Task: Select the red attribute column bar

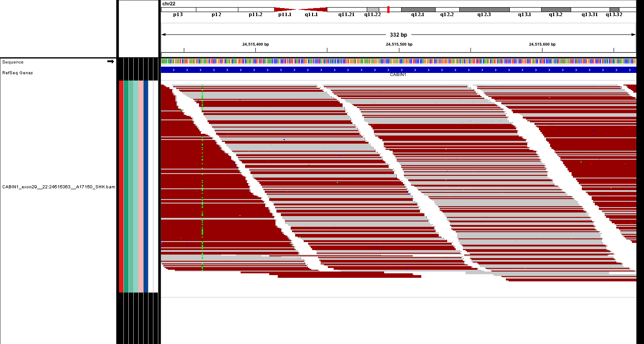Action: point(121,187)
